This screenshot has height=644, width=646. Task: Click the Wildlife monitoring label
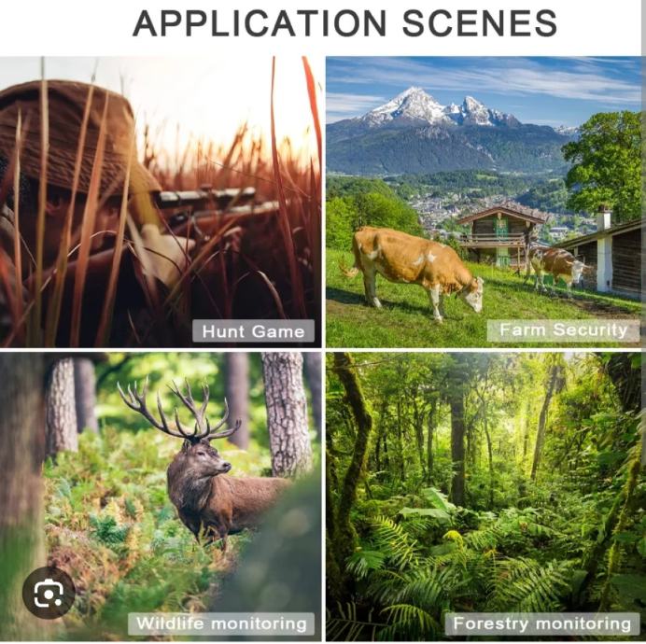(221, 623)
